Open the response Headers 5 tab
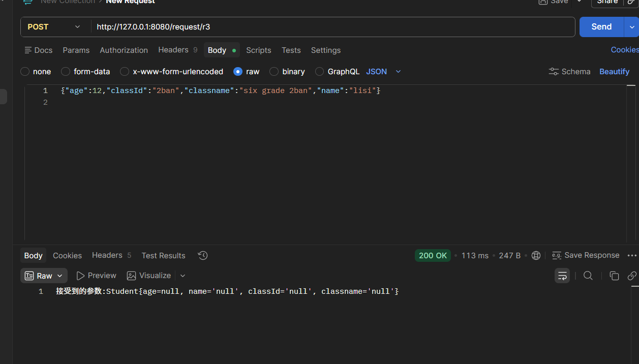The image size is (639, 364). click(x=112, y=255)
